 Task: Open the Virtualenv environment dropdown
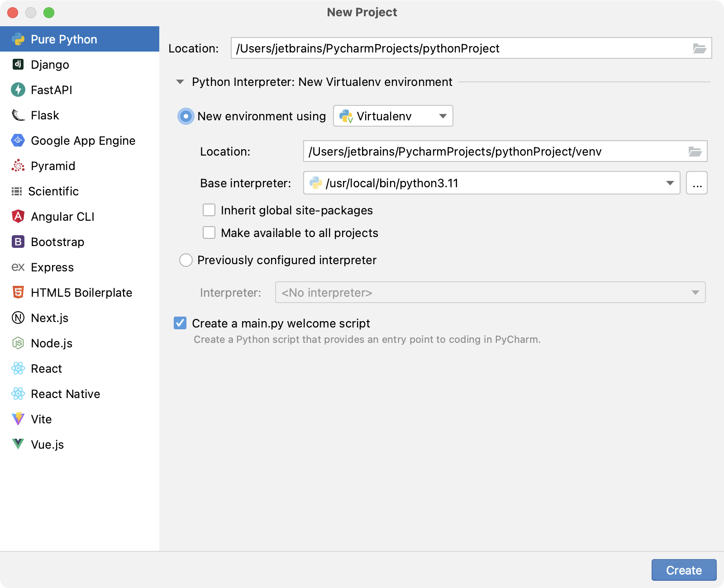tap(443, 116)
